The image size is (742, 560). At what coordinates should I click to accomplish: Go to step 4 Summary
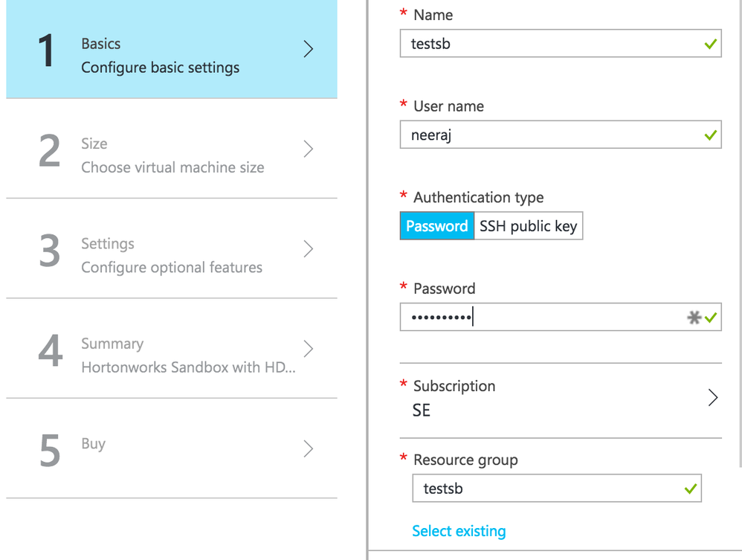pos(172,355)
